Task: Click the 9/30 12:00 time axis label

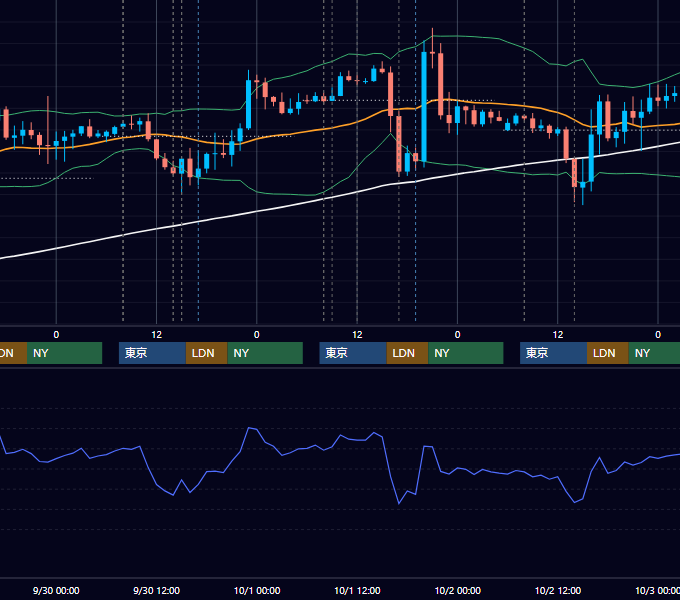Action: click(156, 590)
